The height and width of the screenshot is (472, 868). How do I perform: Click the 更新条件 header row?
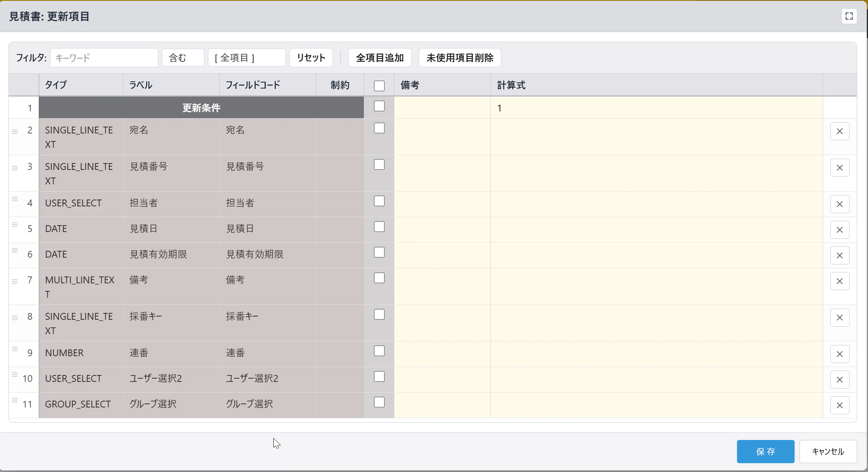tap(201, 108)
